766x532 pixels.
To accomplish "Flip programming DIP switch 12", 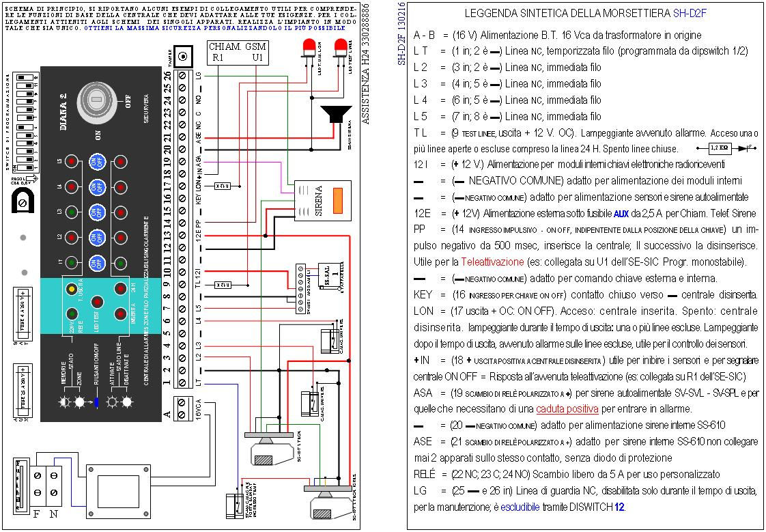I will point(25,78).
